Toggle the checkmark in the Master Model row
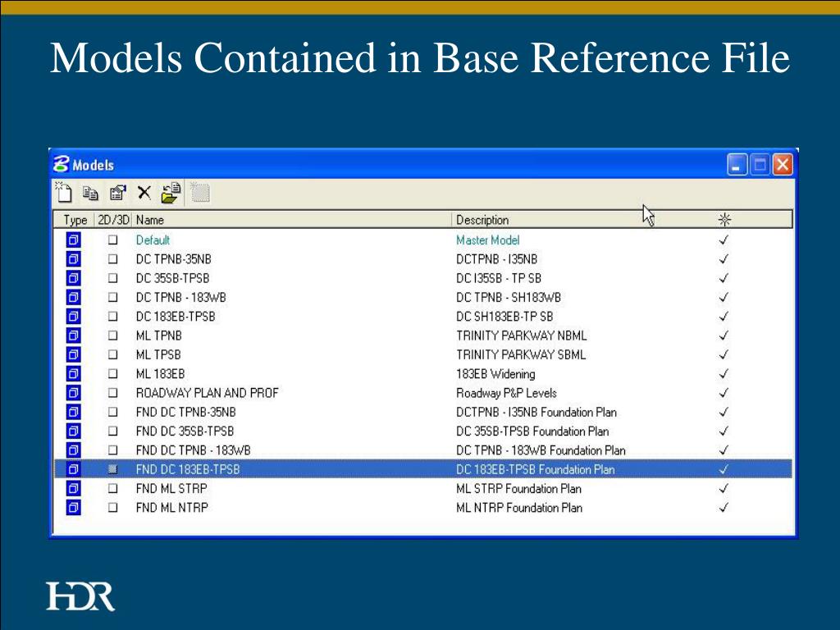The width and height of the screenshot is (840, 630). pyautogui.click(x=724, y=240)
